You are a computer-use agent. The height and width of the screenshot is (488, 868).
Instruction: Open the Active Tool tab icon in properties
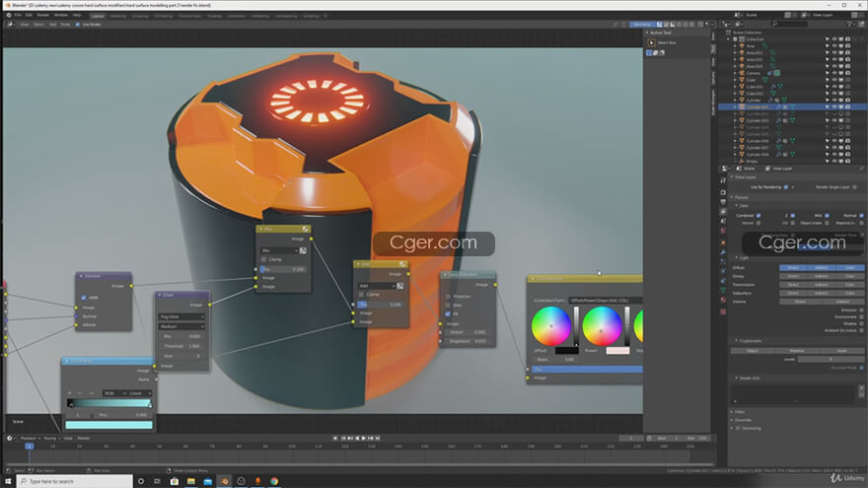click(x=723, y=180)
